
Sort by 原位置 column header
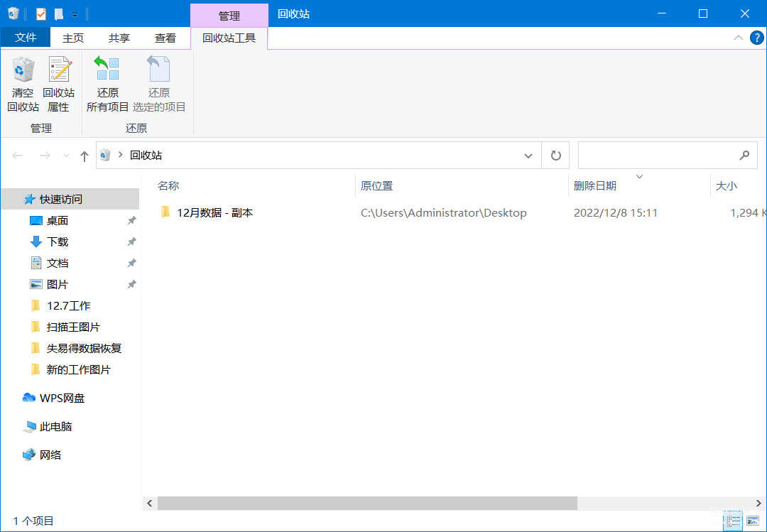[376, 185]
